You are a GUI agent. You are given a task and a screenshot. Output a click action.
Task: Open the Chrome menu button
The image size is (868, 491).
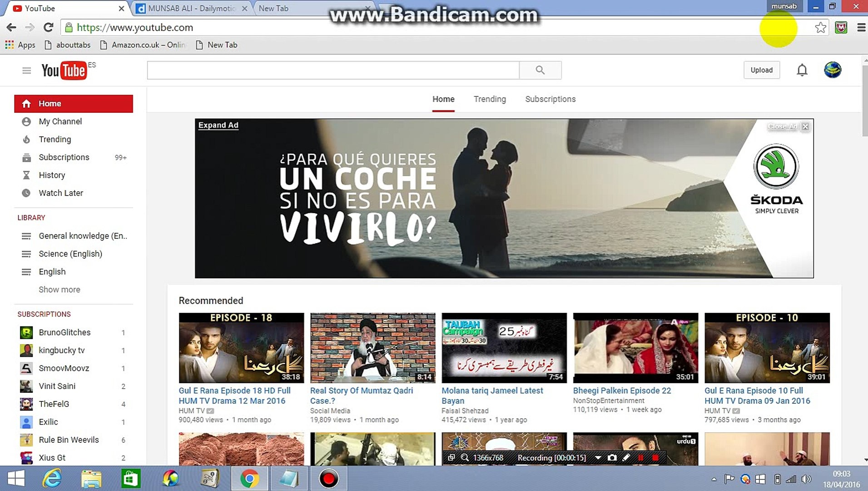pos(861,28)
